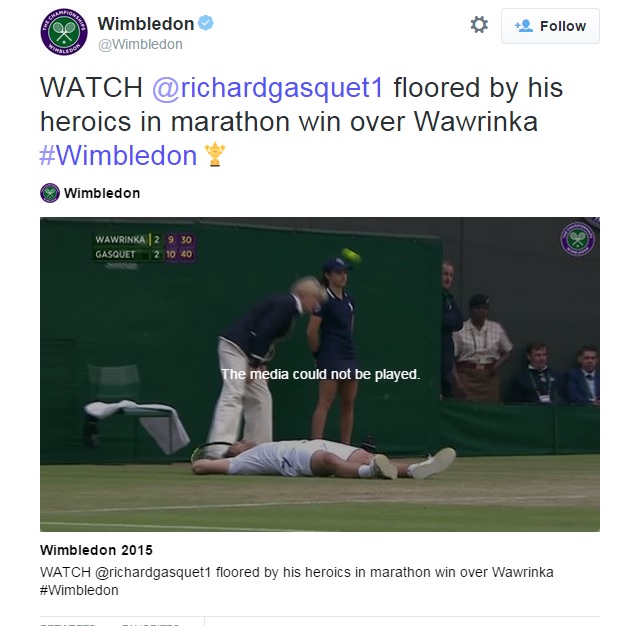Click the trophy emoji in the tweet

tap(215, 154)
